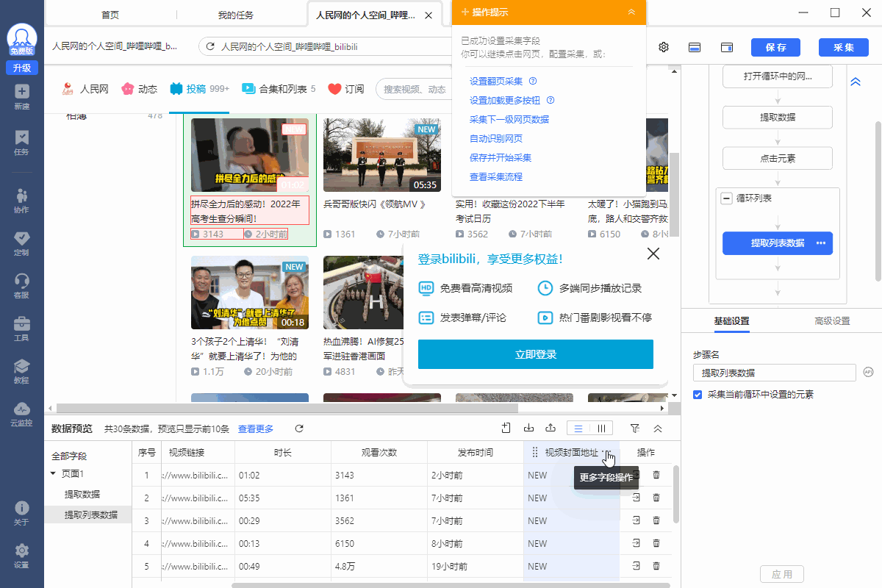The image size is (882, 588).
Task: Delete data row 3 using trash icon
Action: pyautogui.click(x=656, y=520)
